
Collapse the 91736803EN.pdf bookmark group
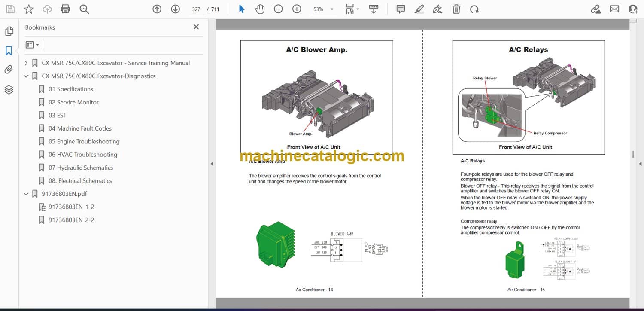click(x=26, y=194)
